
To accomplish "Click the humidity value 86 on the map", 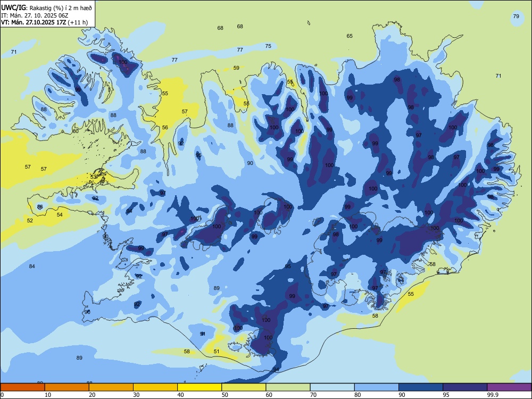I will click(40, 206).
